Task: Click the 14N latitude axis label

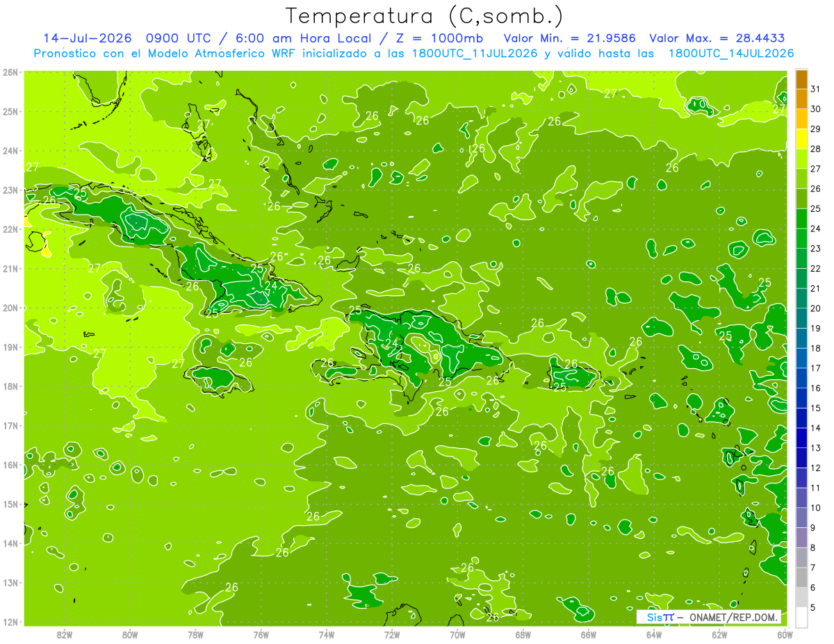Action: click(x=10, y=543)
